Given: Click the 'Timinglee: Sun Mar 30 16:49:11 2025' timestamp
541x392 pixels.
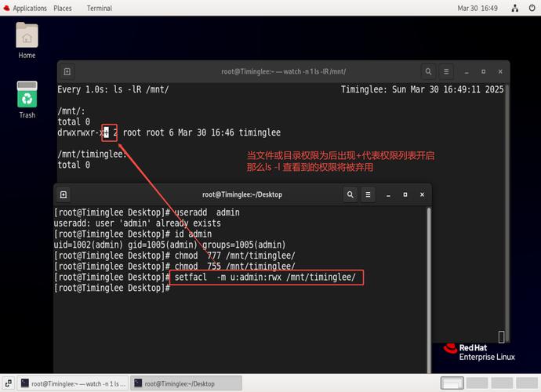Looking at the screenshot, I should point(423,89).
